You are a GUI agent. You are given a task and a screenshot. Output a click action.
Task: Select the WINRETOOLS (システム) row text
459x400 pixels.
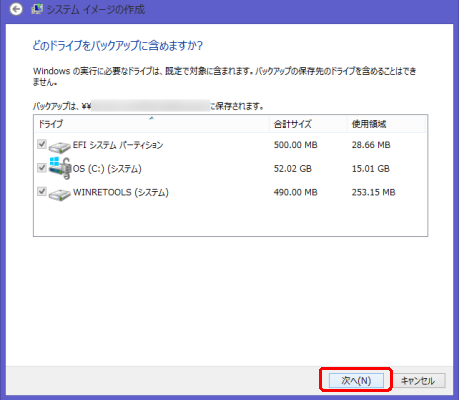121,192
